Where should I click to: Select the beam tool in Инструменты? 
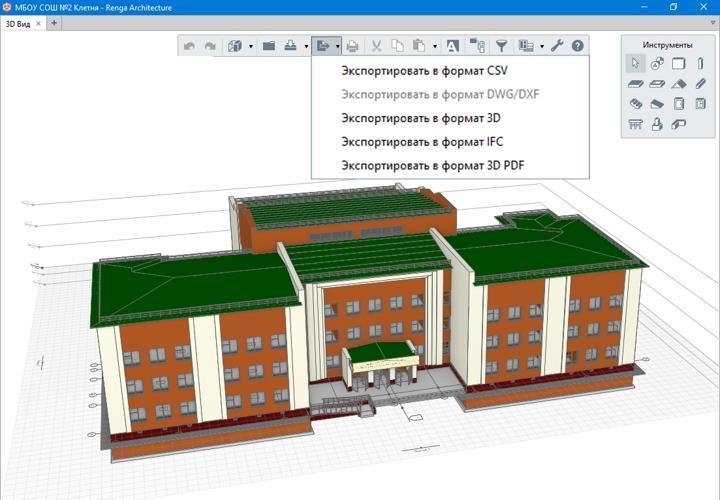click(x=700, y=84)
